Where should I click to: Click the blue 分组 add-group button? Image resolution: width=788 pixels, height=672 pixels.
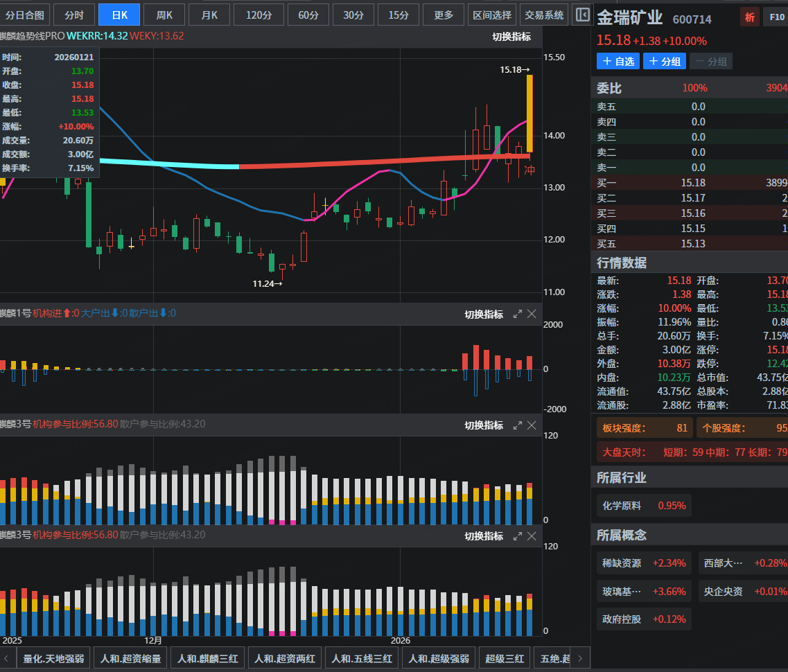(x=664, y=61)
